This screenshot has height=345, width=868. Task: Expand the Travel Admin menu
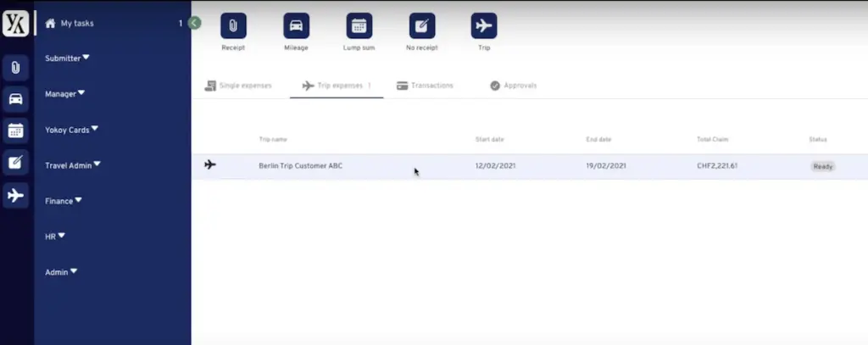(x=73, y=165)
